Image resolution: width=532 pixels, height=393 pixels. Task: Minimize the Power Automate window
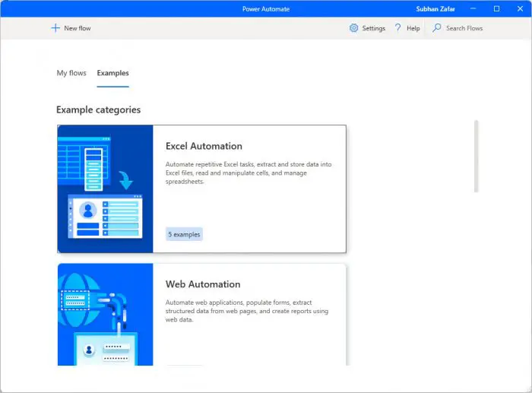tap(473, 9)
